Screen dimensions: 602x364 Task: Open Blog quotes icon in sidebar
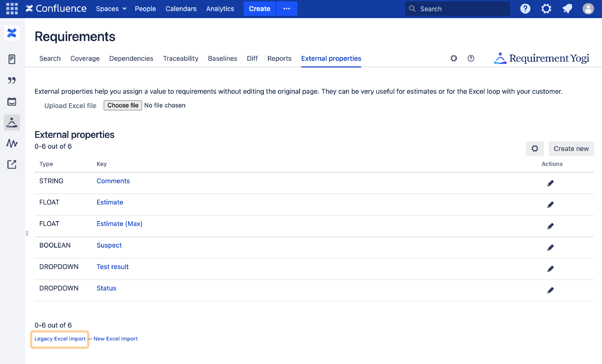pyautogui.click(x=12, y=80)
